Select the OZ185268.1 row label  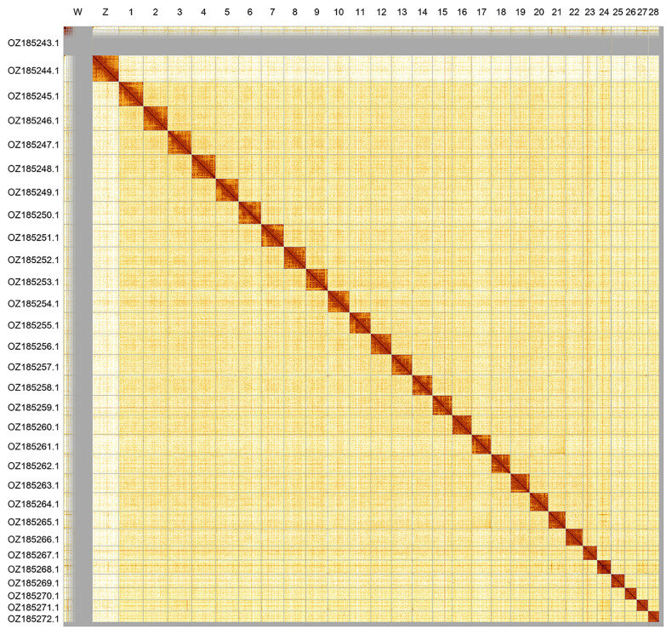point(32,569)
